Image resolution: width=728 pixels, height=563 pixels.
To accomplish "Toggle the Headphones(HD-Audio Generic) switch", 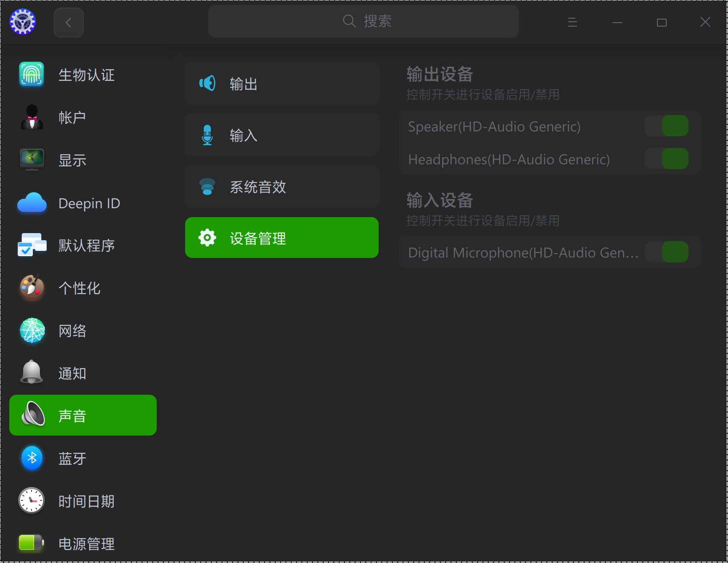I will click(666, 159).
